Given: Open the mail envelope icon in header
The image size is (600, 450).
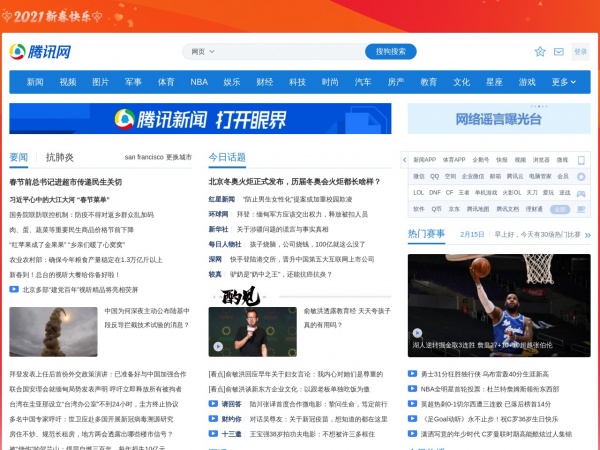Looking at the screenshot, I should click(x=559, y=52).
